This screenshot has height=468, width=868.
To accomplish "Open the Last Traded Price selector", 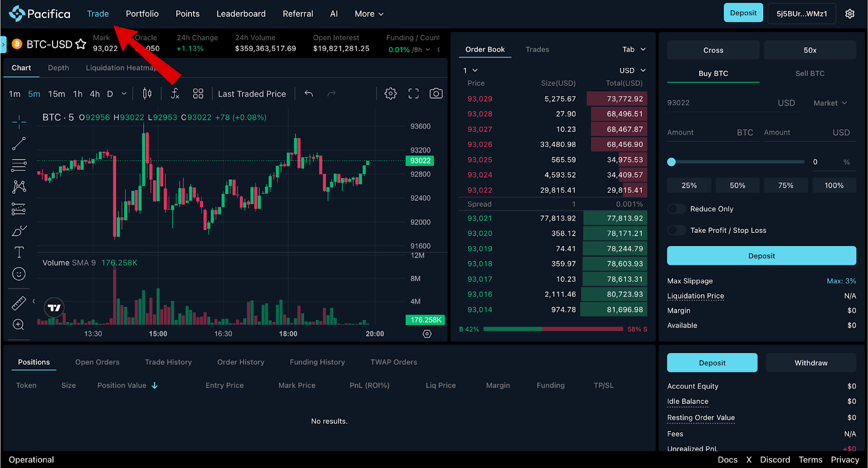I will [252, 94].
